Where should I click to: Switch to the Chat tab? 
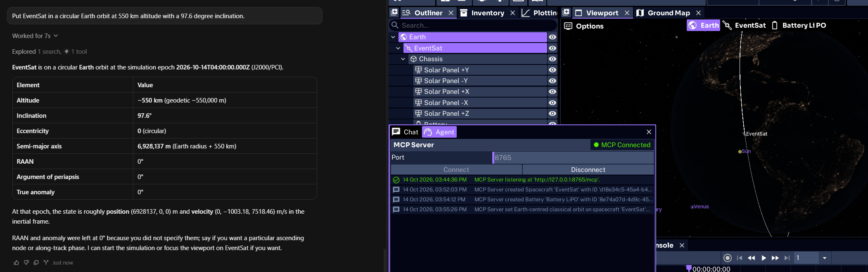[x=405, y=132]
